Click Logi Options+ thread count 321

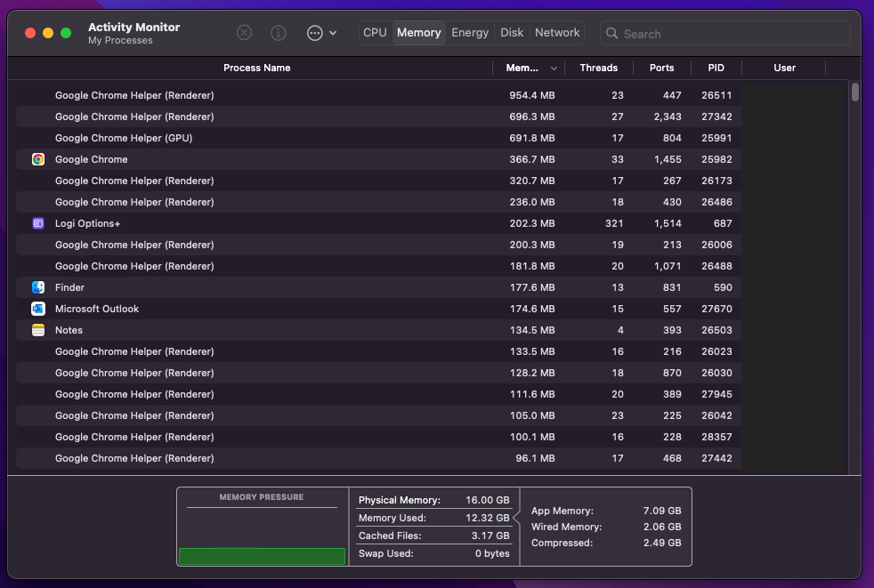tap(614, 223)
